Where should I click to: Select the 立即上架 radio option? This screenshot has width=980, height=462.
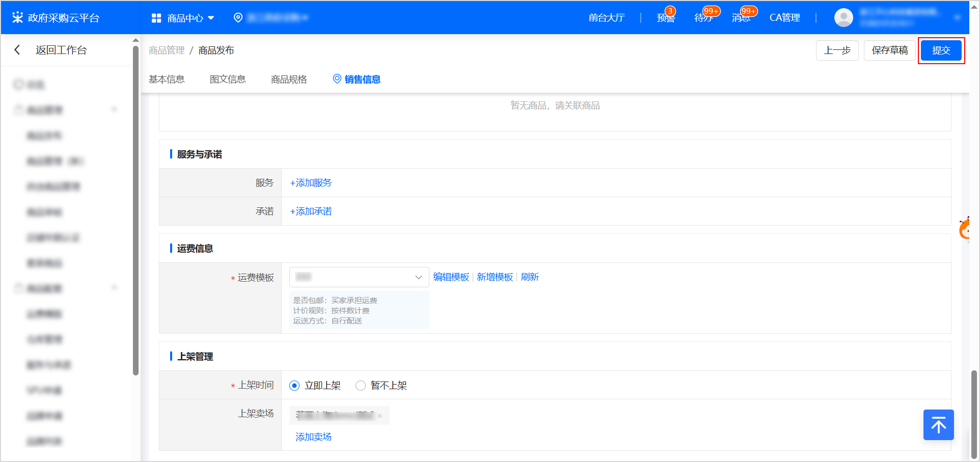coord(294,386)
